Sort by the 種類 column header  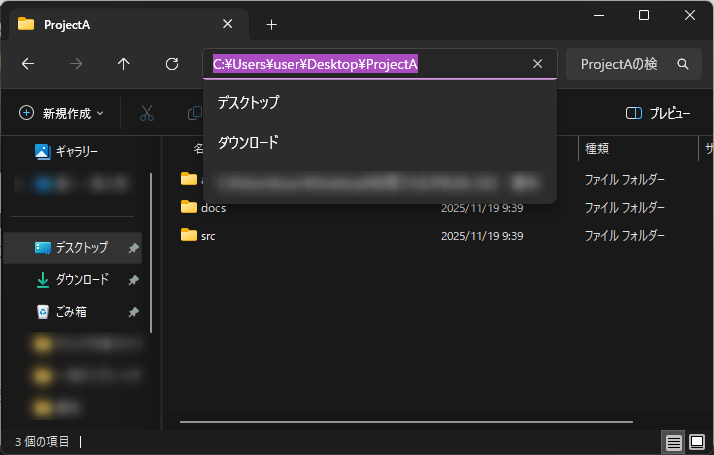[x=598, y=148]
